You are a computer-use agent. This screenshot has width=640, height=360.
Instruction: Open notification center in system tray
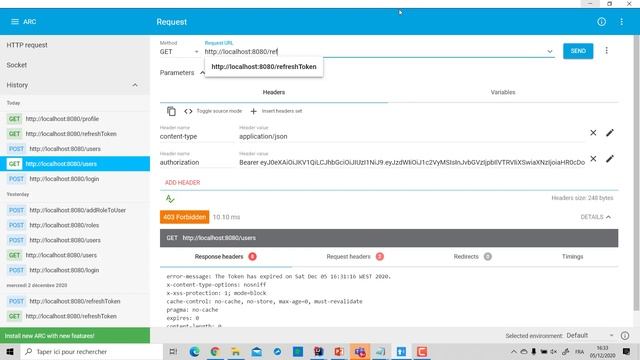point(627,351)
